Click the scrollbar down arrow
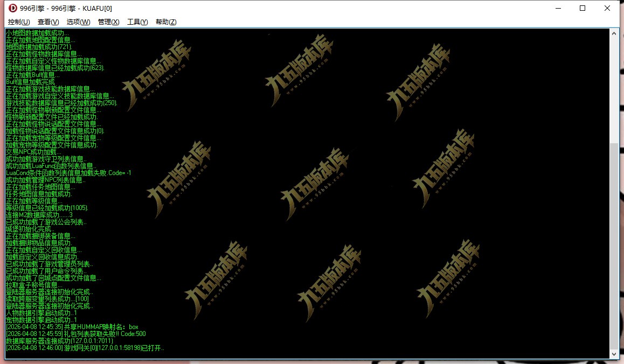624x364 pixels. (x=614, y=354)
